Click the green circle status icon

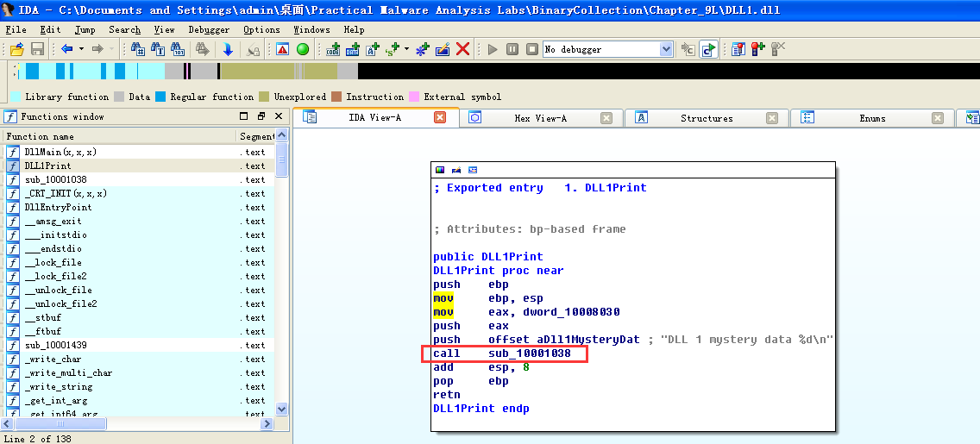(x=303, y=48)
